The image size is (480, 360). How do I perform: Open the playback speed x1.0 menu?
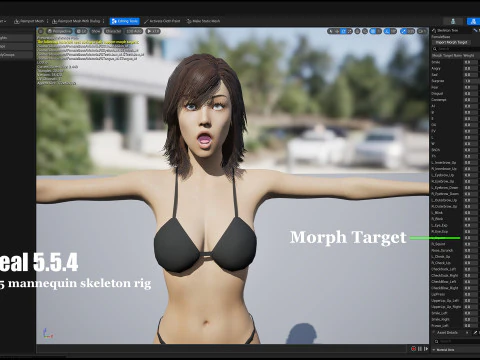pos(153,31)
